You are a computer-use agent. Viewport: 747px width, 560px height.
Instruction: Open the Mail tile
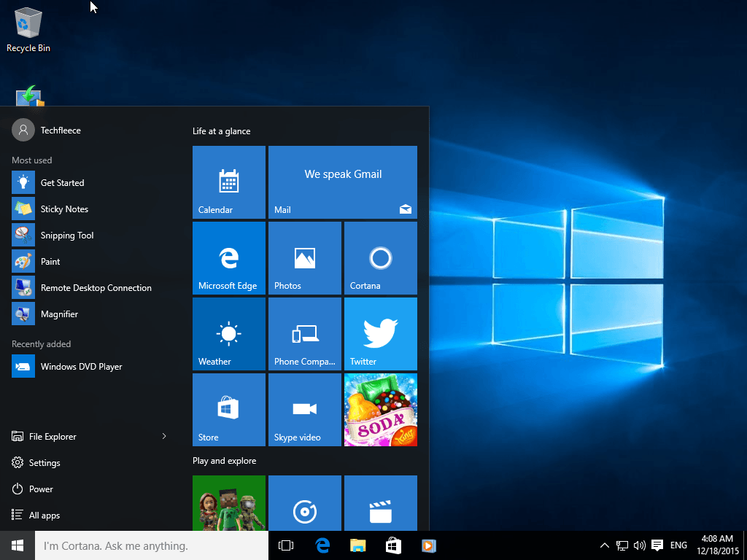(x=343, y=182)
